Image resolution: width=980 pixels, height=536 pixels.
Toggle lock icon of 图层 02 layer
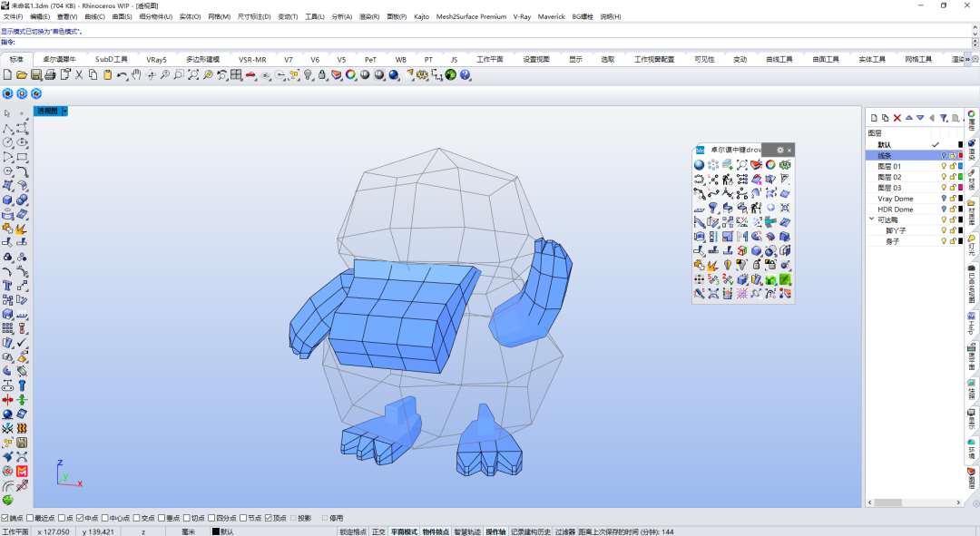click(953, 177)
